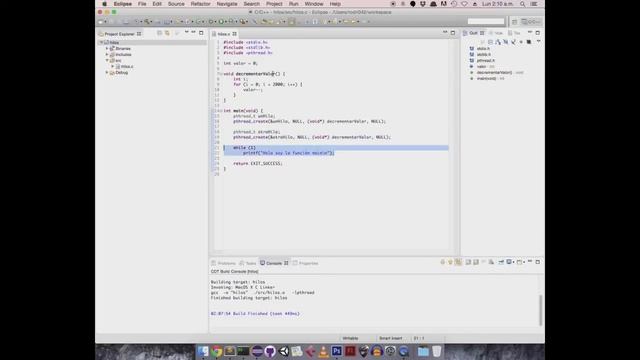
Task: Expand the Binaries folder node
Action: pyautogui.click(x=107, y=49)
